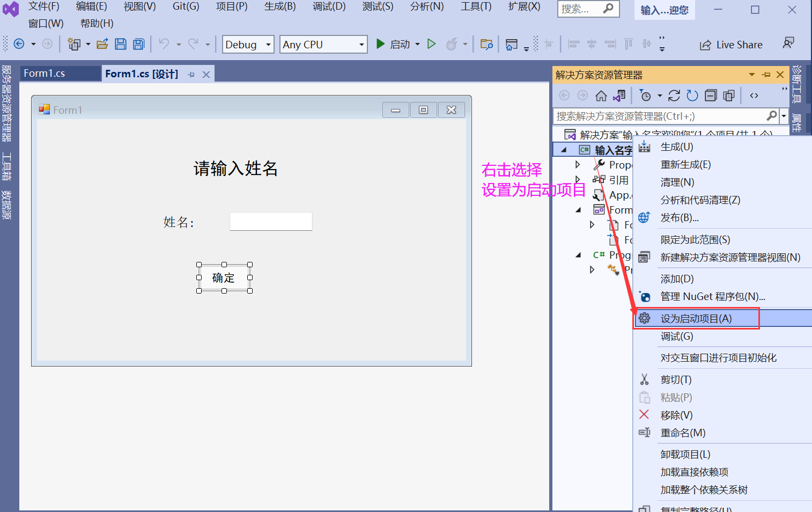Open the Debug configuration dropdown
This screenshot has height=512, width=812.
pyautogui.click(x=248, y=45)
